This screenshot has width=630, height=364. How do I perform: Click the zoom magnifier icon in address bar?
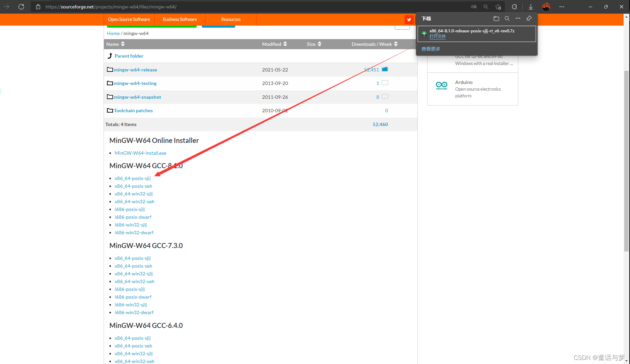pos(486,7)
